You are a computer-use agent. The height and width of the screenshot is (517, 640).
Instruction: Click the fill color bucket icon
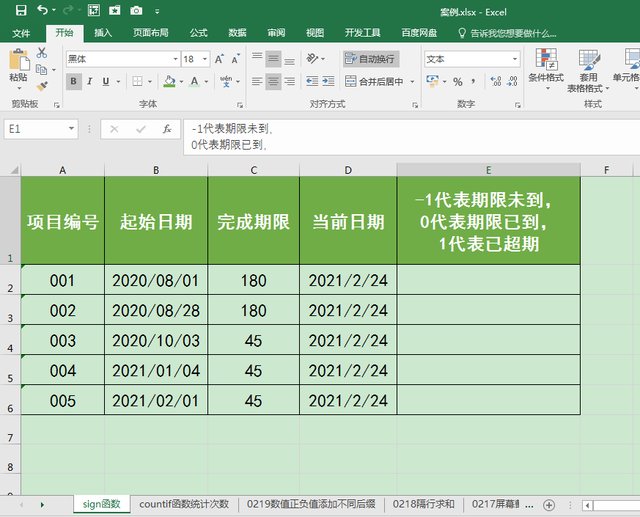169,81
